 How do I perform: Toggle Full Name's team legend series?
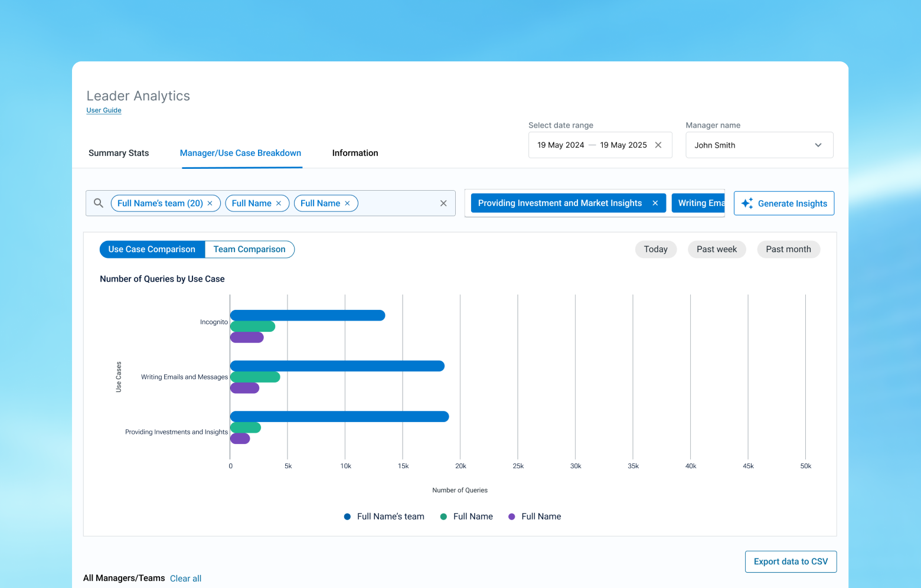(384, 517)
